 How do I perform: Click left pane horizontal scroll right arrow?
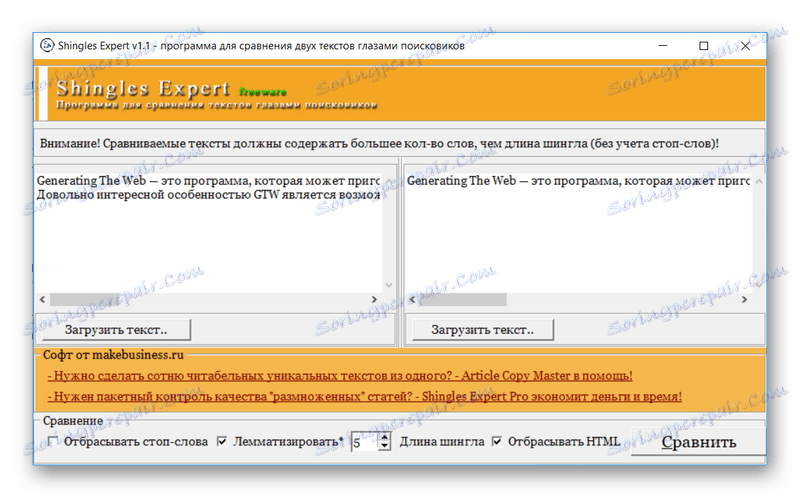click(374, 300)
